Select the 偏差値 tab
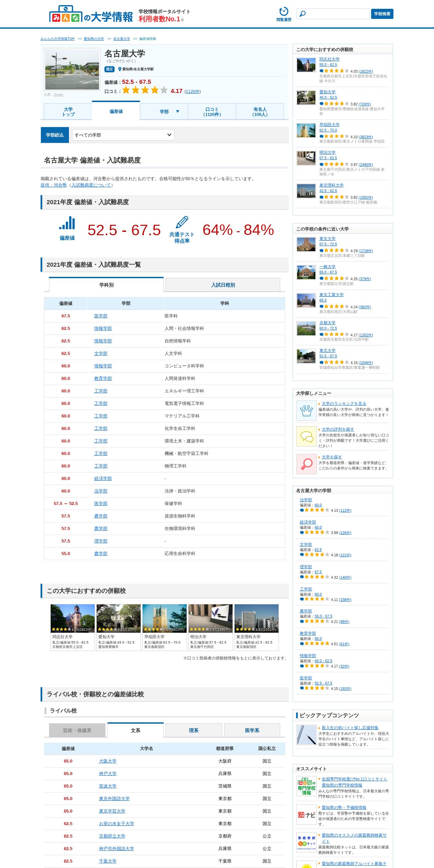 [116, 111]
